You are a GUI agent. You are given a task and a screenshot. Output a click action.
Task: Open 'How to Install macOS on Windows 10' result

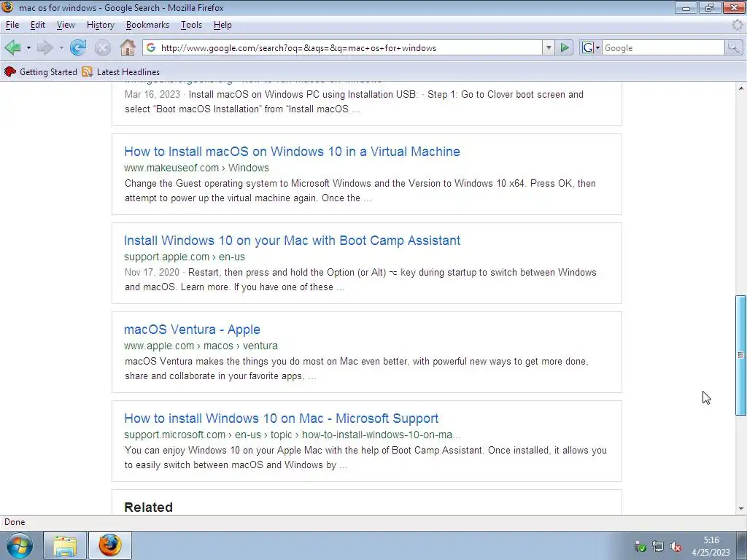coord(292,152)
